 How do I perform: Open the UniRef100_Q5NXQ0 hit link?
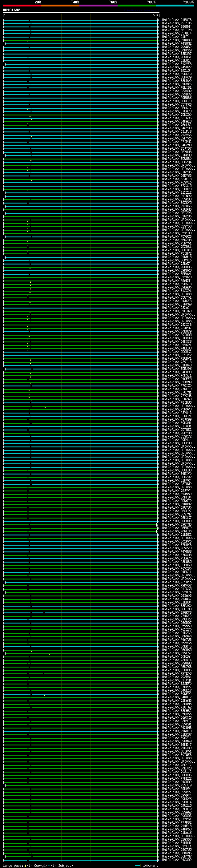point(176,115)
